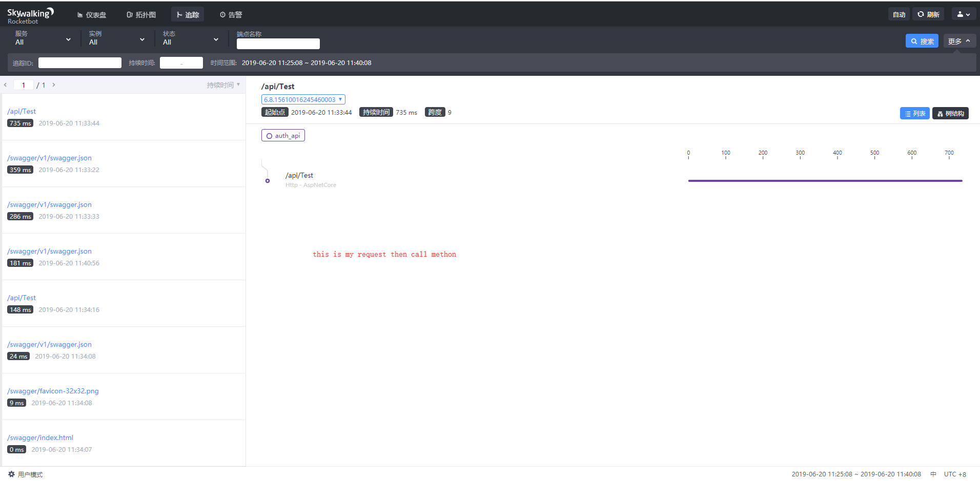Image resolution: width=980 pixels, height=481 pixels.
Task: Sort trace list by 持续时间 duration
Action: point(222,85)
